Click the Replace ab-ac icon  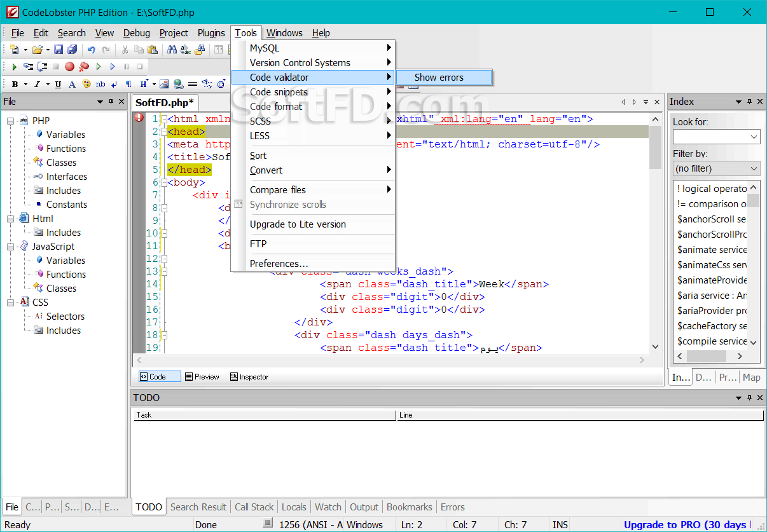[x=186, y=50]
